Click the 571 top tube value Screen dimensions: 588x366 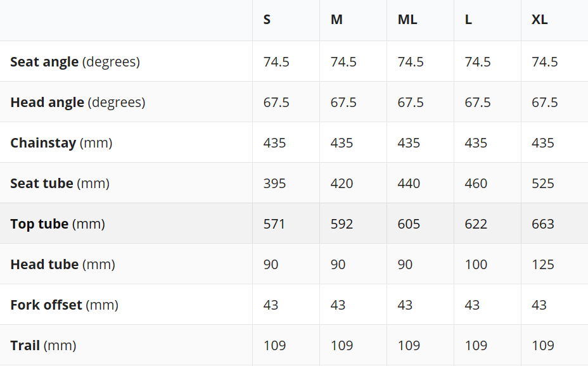(x=274, y=224)
